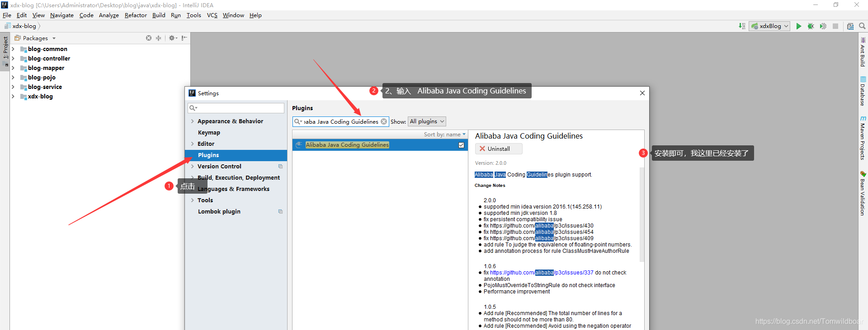
Task: Click Lombok plugin project-level icon
Action: click(x=280, y=212)
